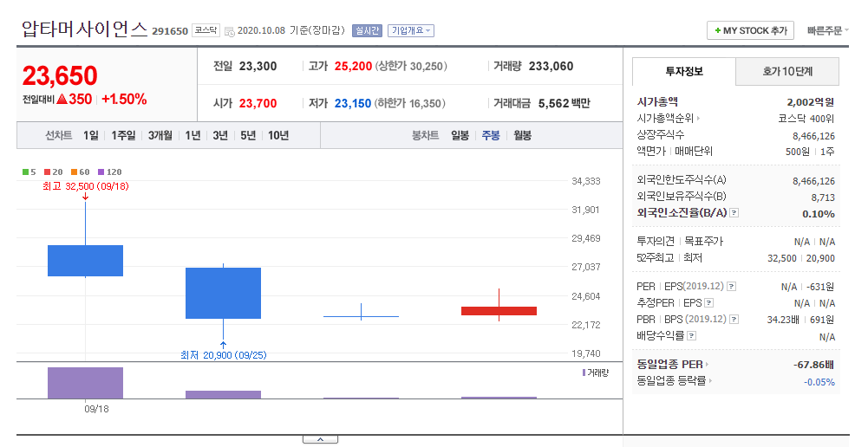Click the 거래대금 value 5,562 백만

point(565,103)
